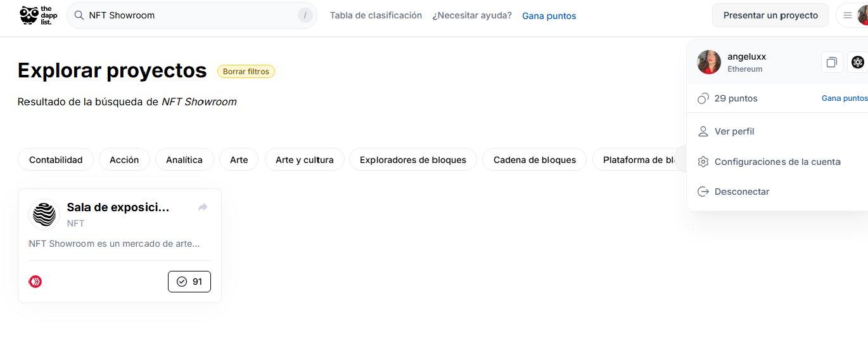This screenshot has width=868, height=359.
Task: Click the 29 puntos points entry
Action: click(x=727, y=98)
